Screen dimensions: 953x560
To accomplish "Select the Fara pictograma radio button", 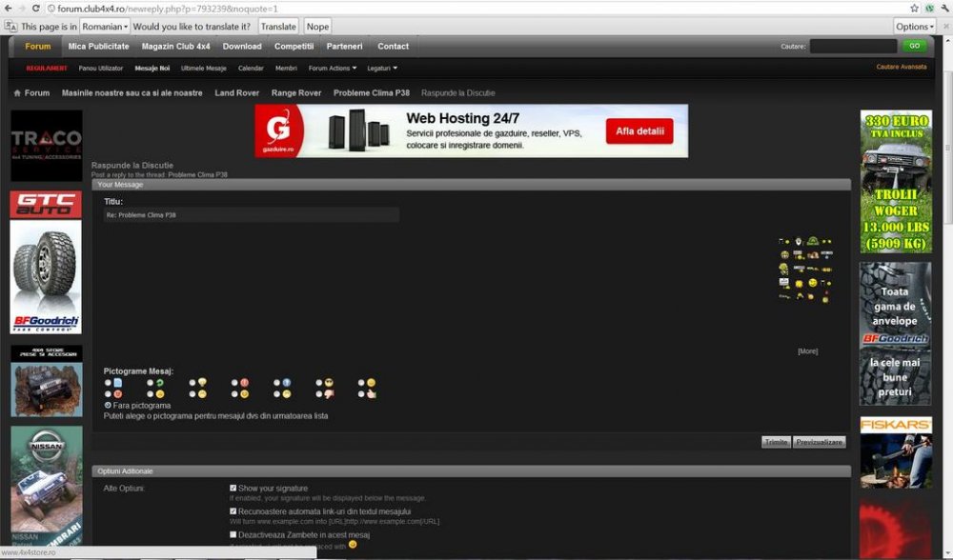I will 108,405.
